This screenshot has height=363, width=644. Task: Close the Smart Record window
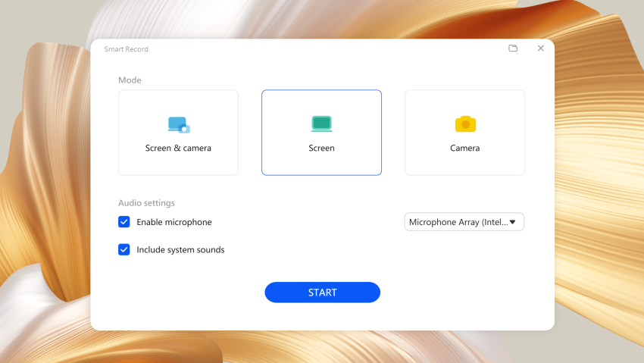click(540, 48)
